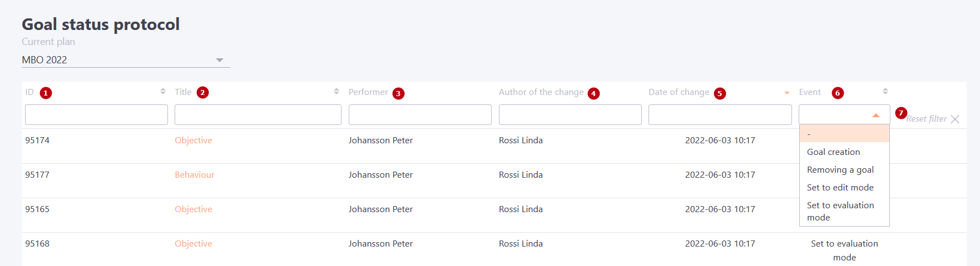Open the Objective link for 95174

pos(194,140)
